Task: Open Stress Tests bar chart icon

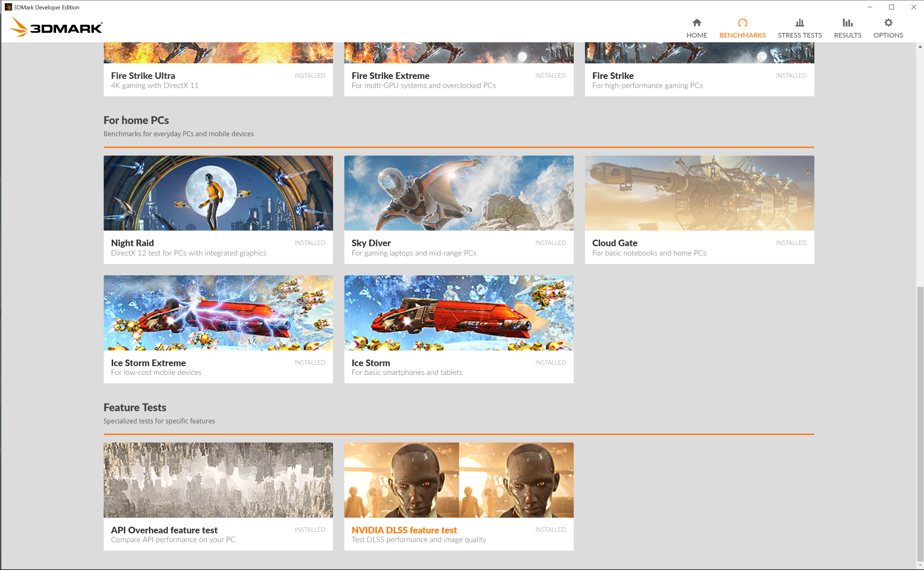Action: (x=799, y=23)
